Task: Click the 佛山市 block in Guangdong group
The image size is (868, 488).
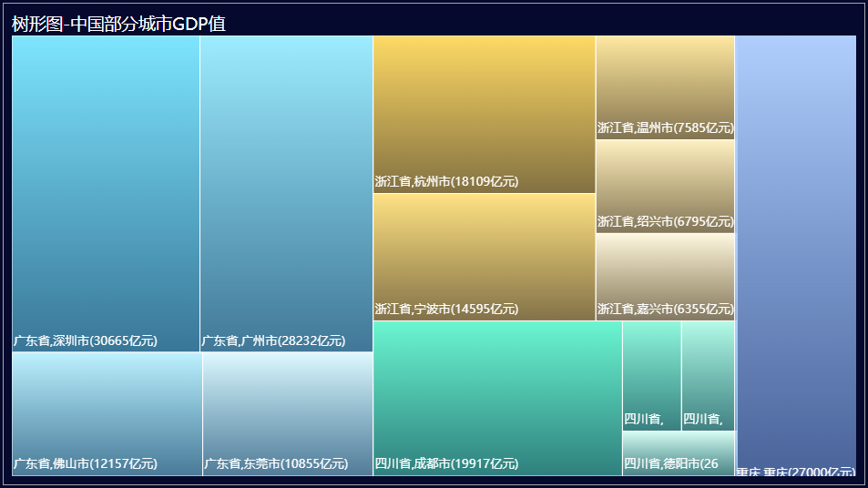Action: coord(107,413)
